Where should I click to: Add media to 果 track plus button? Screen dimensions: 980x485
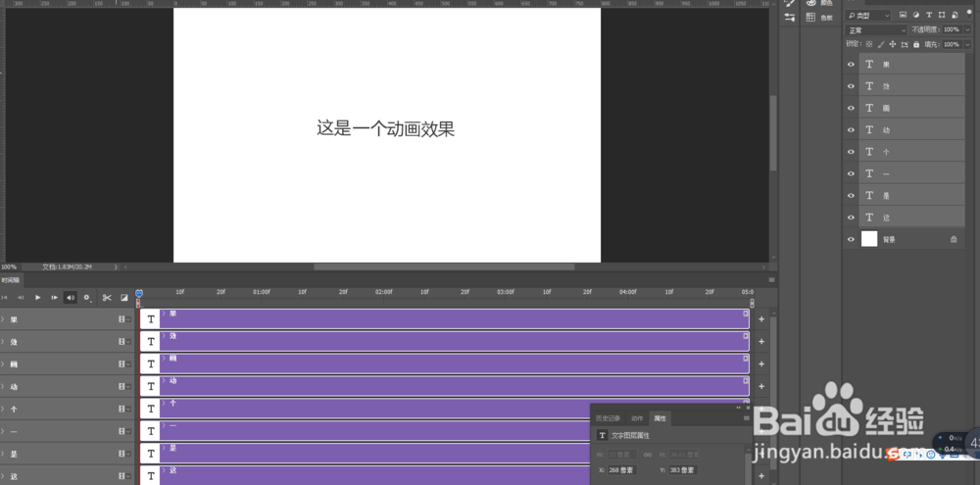tap(761, 319)
